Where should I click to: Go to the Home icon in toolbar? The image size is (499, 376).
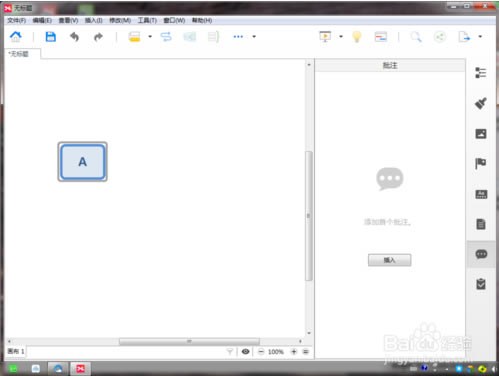(16, 36)
